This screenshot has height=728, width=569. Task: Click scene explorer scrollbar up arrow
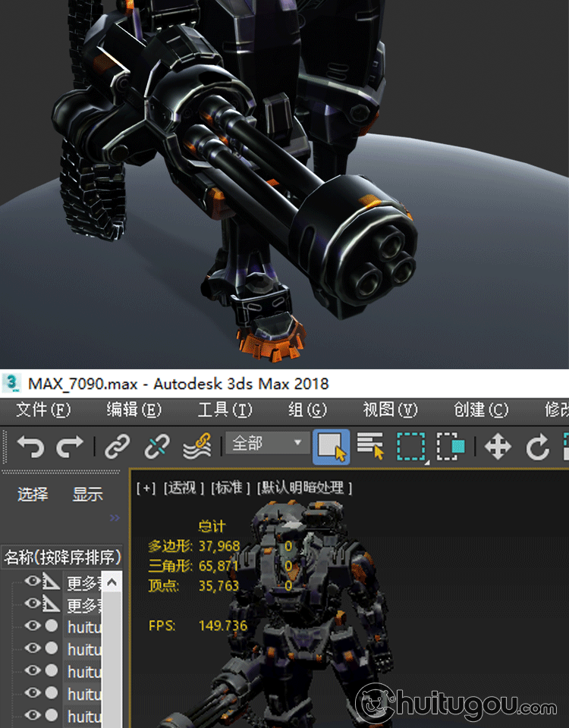coord(112,582)
